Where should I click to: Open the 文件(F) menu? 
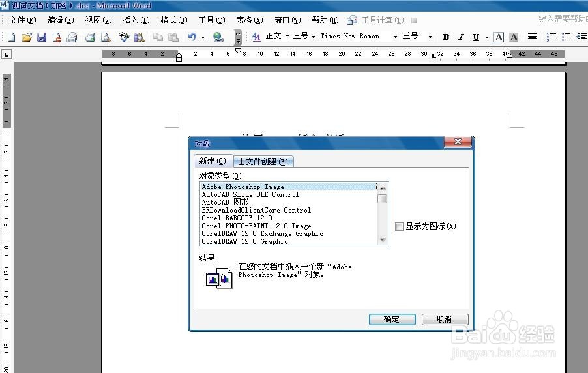pos(23,20)
